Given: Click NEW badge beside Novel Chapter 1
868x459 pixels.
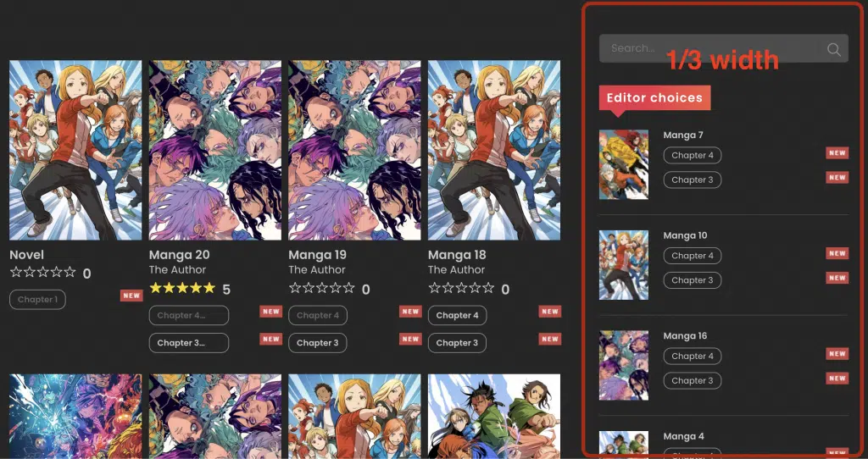Looking at the screenshot, I should [131, 296].
